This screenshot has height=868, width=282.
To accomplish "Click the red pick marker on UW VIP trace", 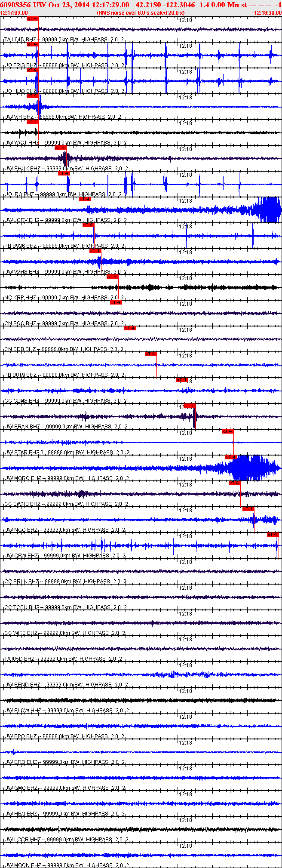I will 33,96.
